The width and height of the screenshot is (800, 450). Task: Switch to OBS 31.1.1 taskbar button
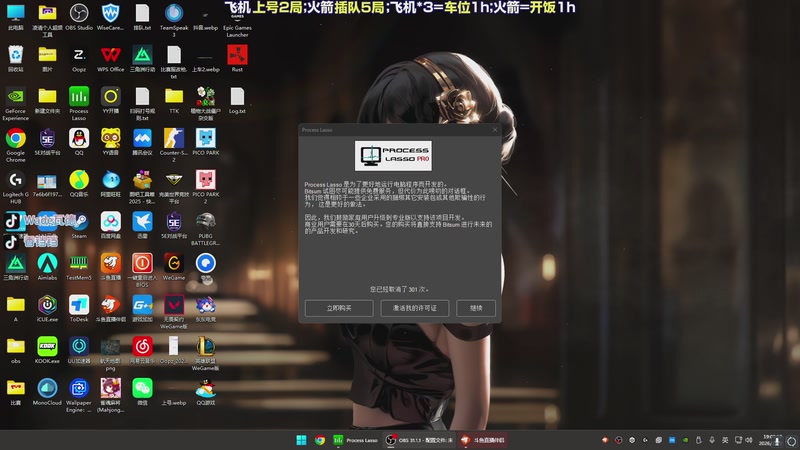[419, 440]
